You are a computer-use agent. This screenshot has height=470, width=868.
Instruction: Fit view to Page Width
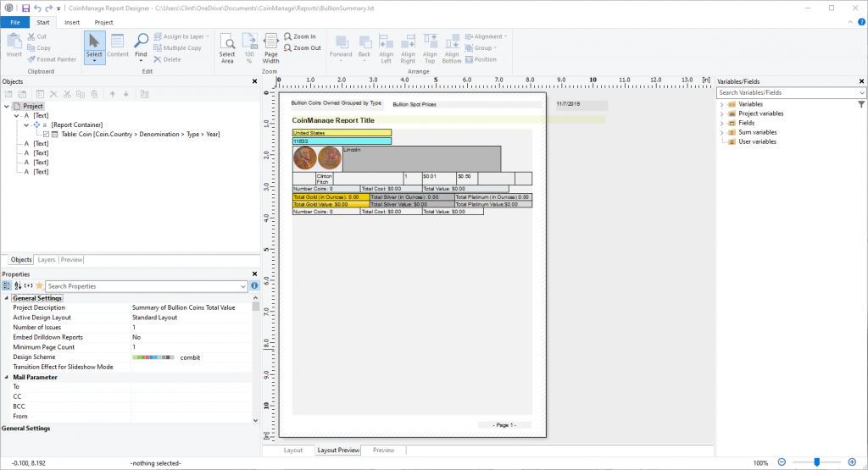[270, 48]
